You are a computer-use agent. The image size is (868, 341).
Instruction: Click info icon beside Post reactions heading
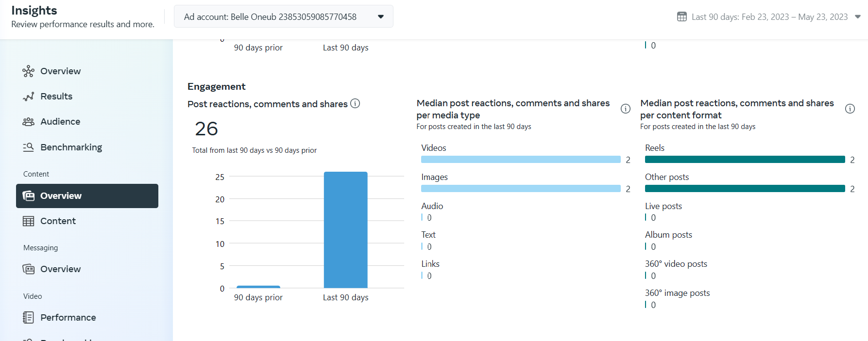tap(355, 103)
